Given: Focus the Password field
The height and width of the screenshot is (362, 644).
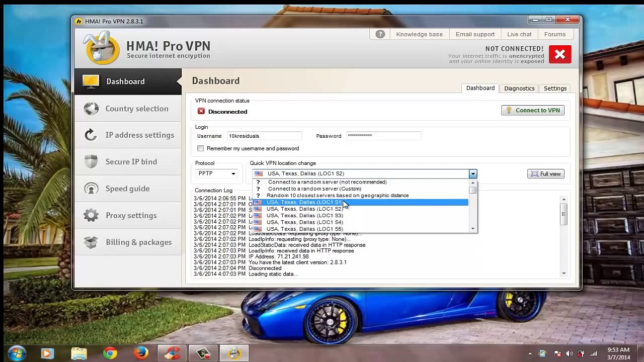Looking at the screenshot, I should (383, 136).
